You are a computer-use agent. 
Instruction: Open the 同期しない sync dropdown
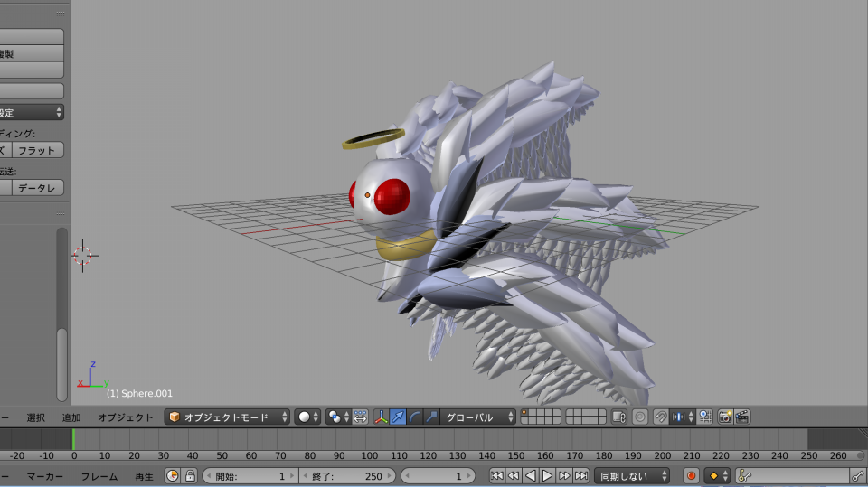click(x=632, y=476)
